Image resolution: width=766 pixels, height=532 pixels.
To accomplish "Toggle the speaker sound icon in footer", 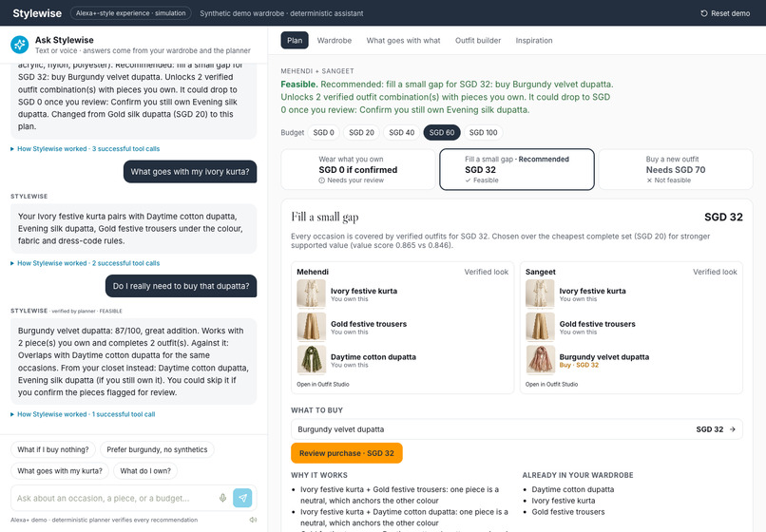I will click(x=253, y=520).
